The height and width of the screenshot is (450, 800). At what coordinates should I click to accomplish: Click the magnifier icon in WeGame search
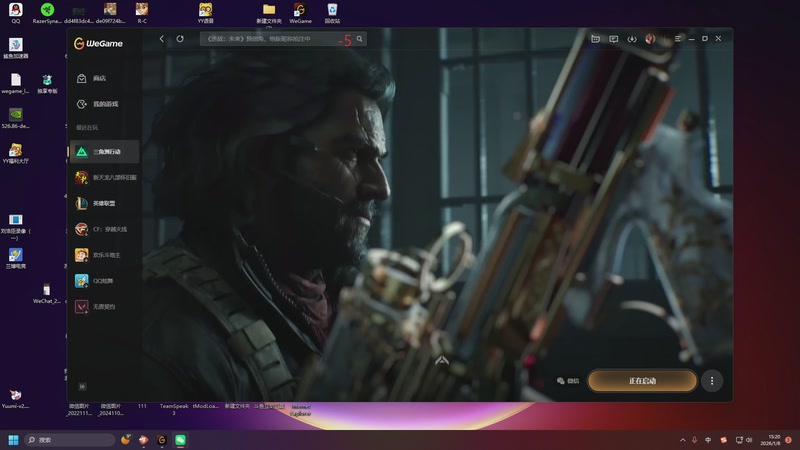[x=360, y=39]
